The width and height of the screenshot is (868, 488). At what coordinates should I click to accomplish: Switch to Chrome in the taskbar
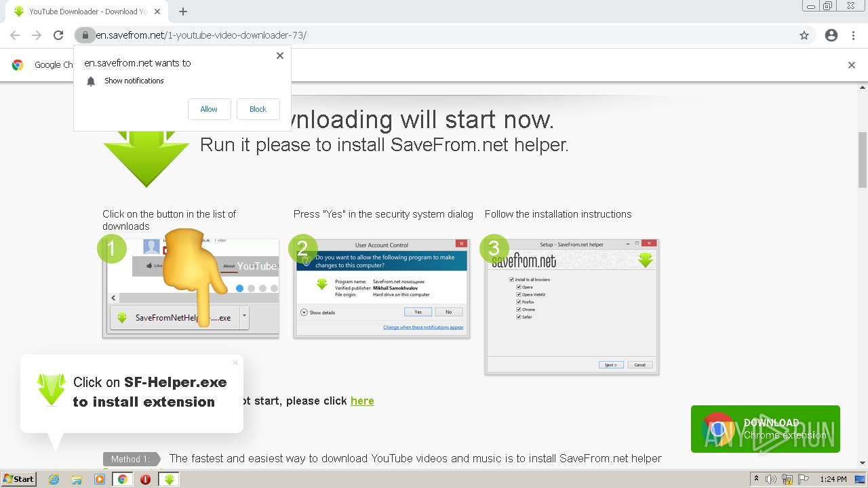[x=123, y=479]
